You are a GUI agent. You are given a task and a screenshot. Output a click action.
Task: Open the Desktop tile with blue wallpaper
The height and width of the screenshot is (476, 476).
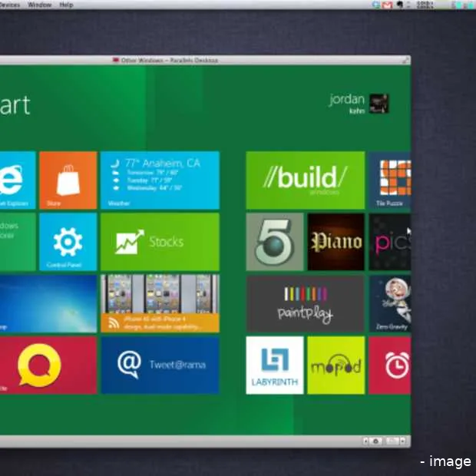(x=48, y=303)
